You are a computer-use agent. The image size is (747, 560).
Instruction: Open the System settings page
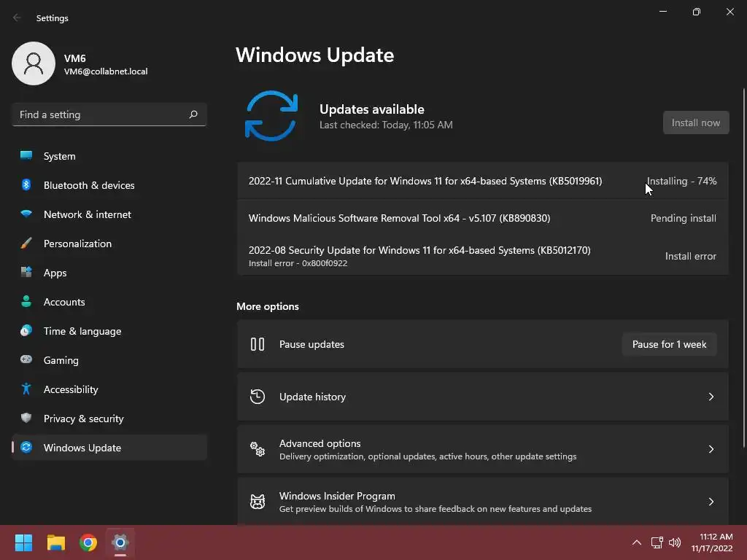109,156
